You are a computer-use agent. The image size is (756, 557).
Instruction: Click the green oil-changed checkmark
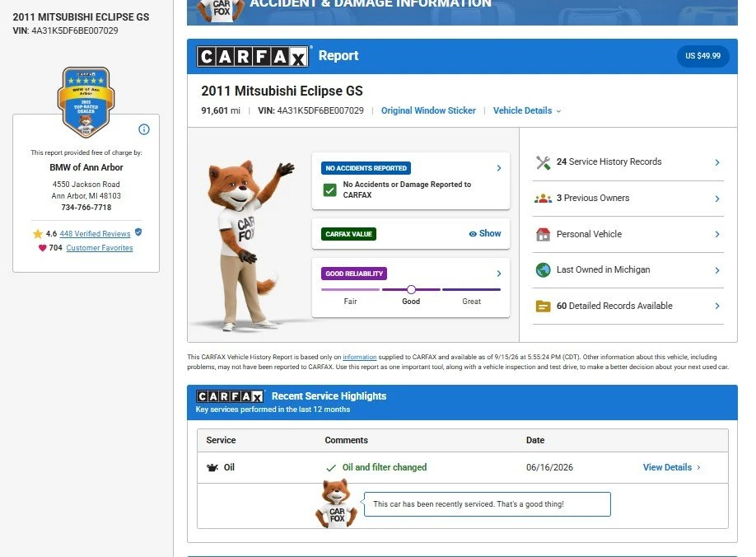point(331,468)
